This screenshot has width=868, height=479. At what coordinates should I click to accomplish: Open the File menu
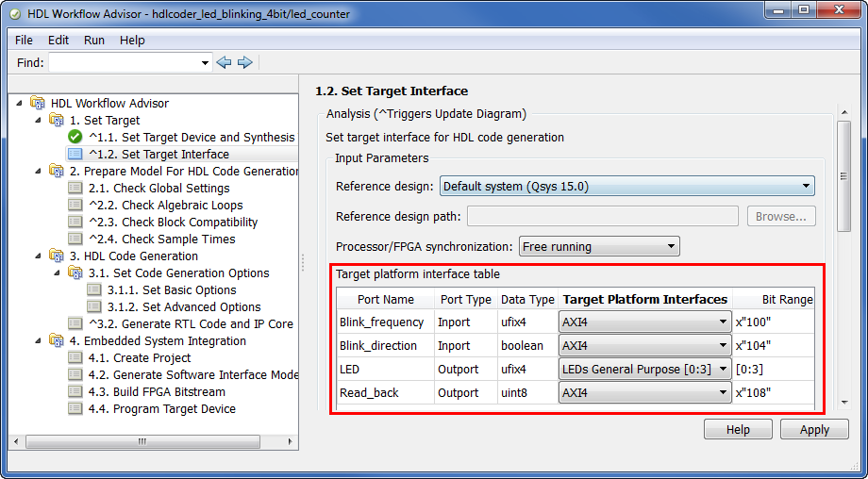pos(24,41)
